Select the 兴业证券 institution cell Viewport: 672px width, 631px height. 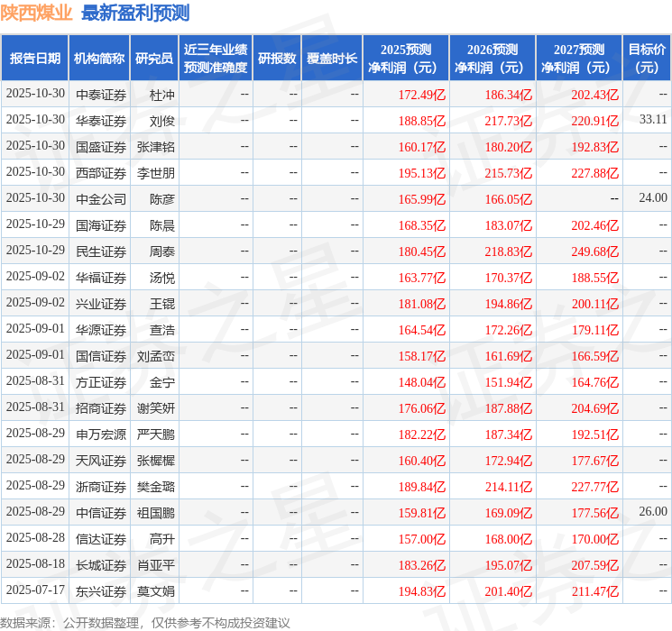101,304
